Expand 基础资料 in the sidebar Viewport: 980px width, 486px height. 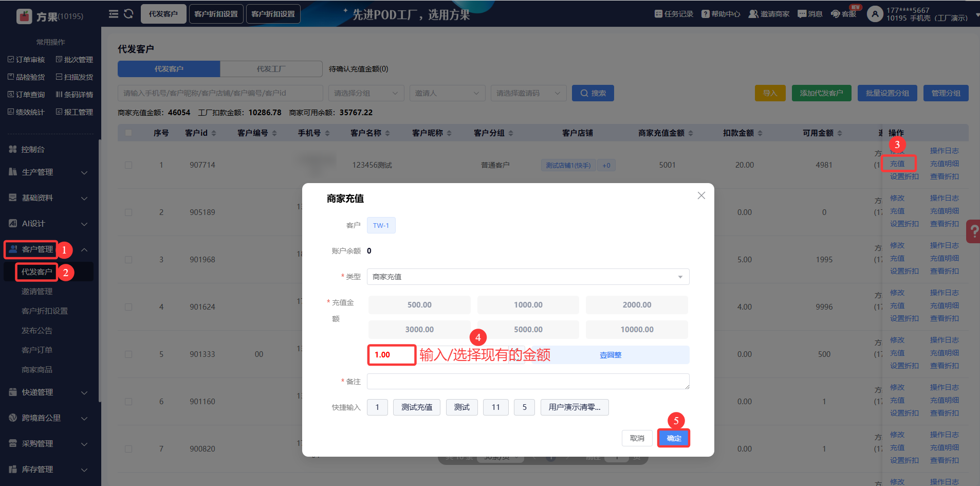[48, 198]
